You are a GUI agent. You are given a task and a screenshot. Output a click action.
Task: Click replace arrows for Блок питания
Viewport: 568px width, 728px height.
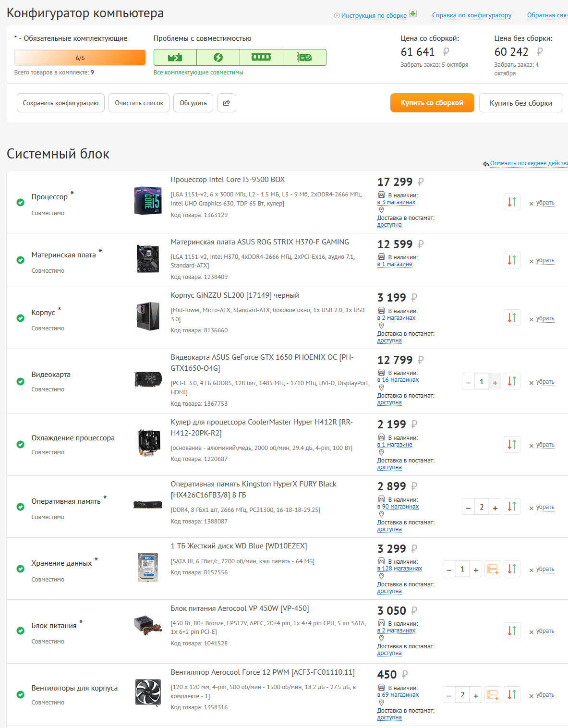(x=512, y=631)
